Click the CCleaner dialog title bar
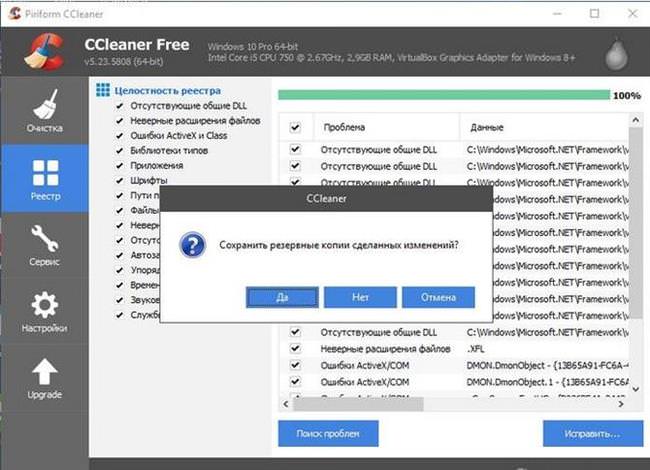The height and width of the screenshot is (470, 650). click(x=326, y=198)
